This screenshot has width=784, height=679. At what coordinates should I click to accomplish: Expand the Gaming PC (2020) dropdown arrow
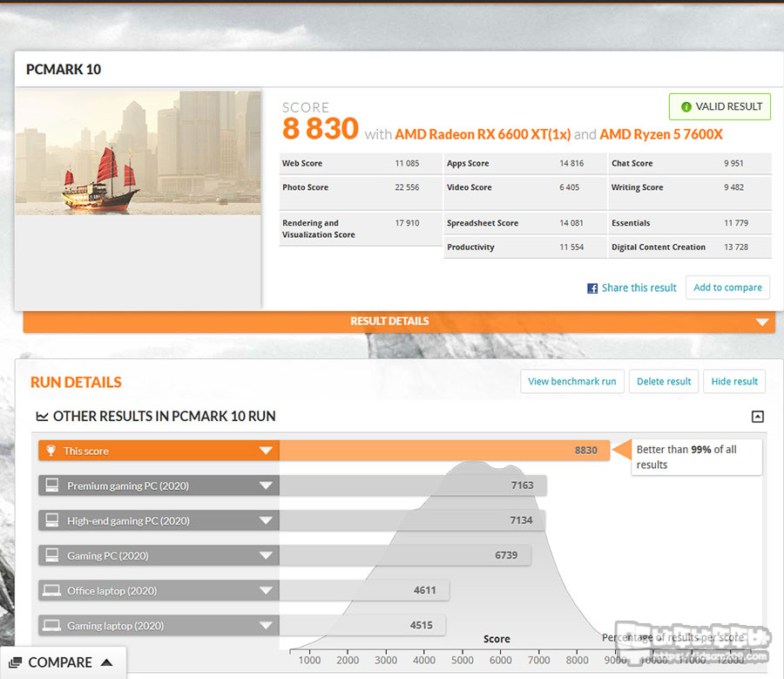tap(266, 555)
